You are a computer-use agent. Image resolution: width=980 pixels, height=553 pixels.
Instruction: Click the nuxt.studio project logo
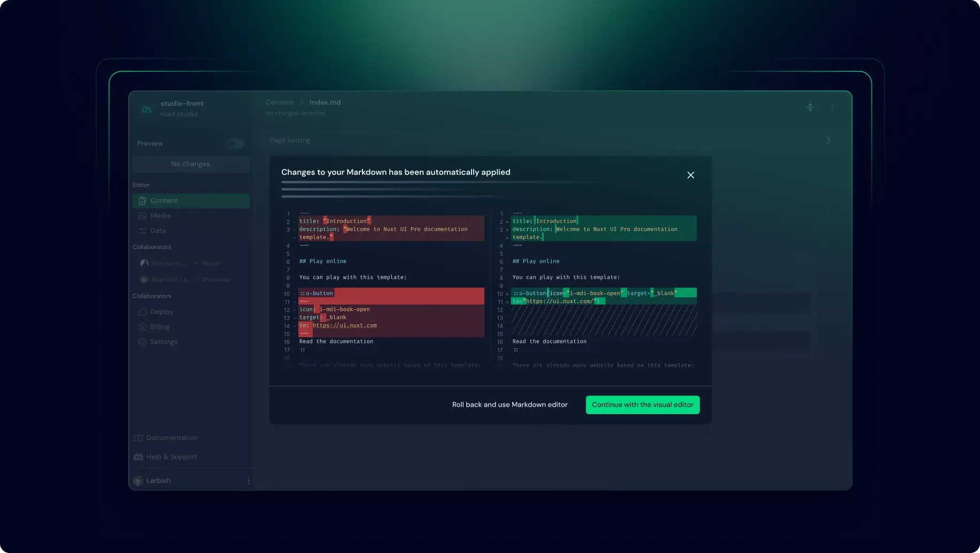pyautogui.click(x=145, y=108)
